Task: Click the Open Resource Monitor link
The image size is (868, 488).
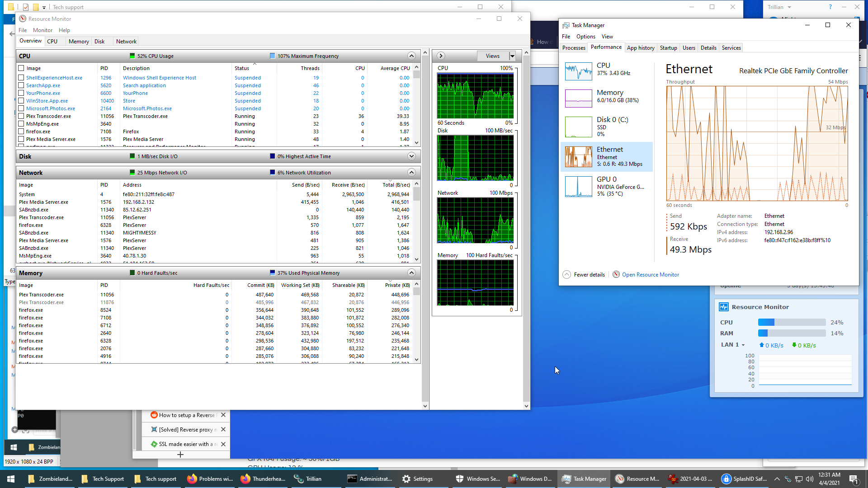Action: coord(650,275)
